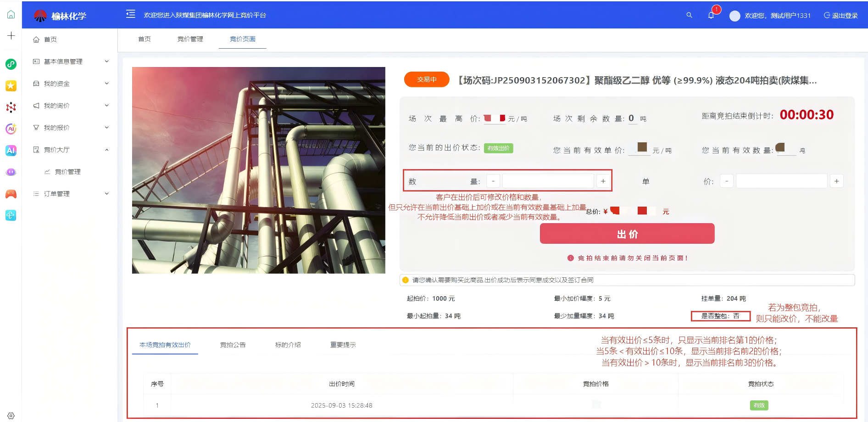868x422 pixels.
Task: Open the yellow star app in sidebar
Action: pos(11,86)
